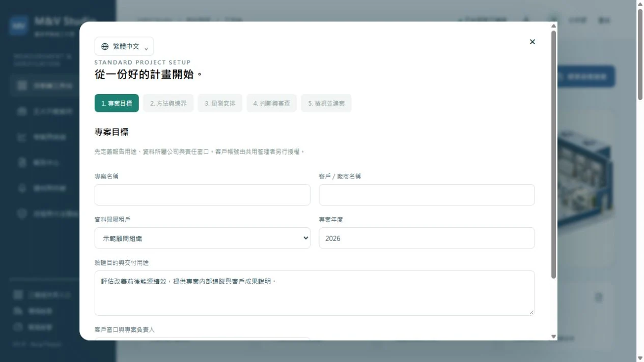The width and height of the screenshot is (644, 362).
Task: Expand the 資料歸屬租戶 dropdown showing 示範顧問組織
Action: pos(203,238)
